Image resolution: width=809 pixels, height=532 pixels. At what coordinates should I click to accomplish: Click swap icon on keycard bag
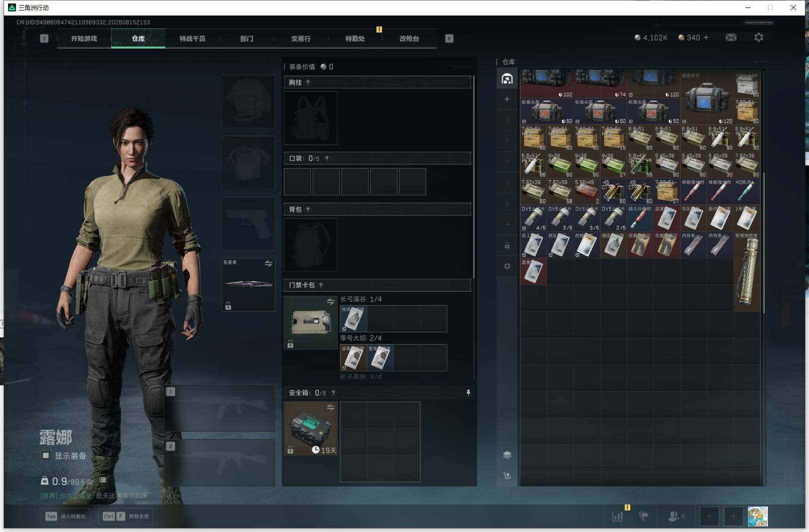(330, 301)
